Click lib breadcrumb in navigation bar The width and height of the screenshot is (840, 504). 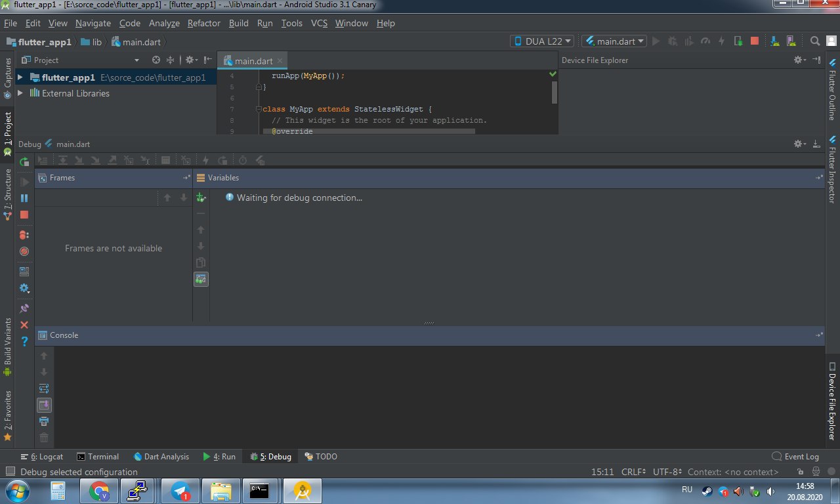pos(91,41)
